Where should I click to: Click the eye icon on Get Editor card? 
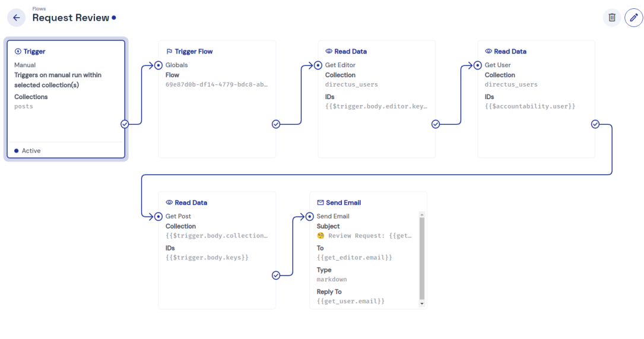(329, 52)
